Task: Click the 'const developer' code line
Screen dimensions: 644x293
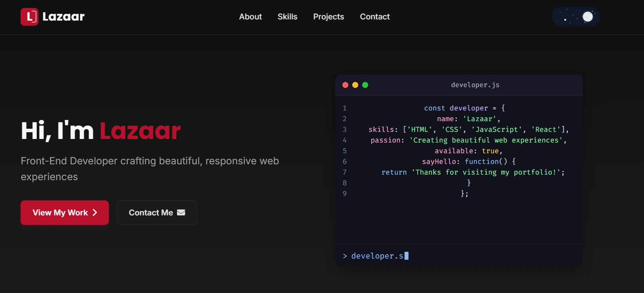Action: click(464, 108)
